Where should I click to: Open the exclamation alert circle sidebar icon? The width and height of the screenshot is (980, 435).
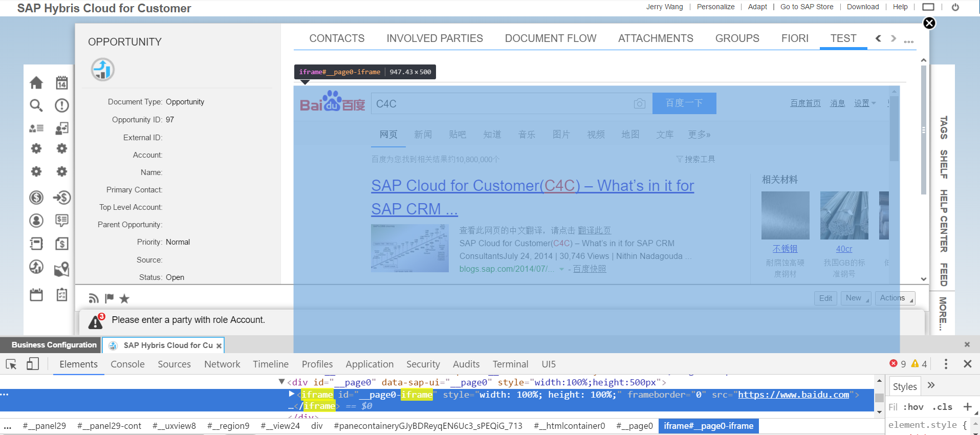click(x=62, y=105)
